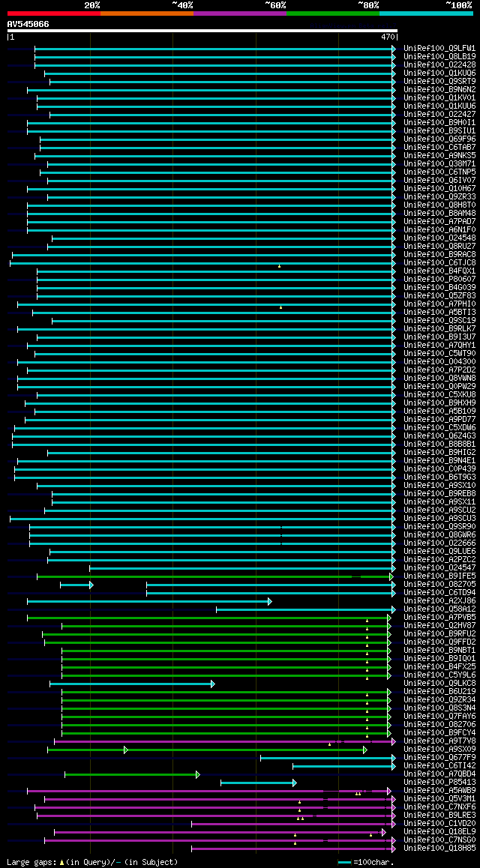Open the UniRef100_Q8LB19 hit label
Image resolution: width=480 pixels, height=868 pixels.
pyautogui.click(x=439, y=56)
